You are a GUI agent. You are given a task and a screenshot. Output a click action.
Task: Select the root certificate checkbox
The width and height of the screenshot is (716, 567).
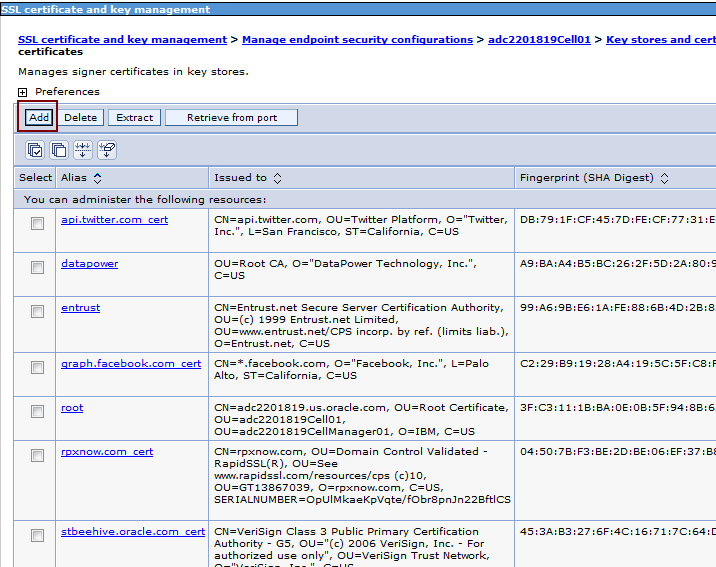37,411
